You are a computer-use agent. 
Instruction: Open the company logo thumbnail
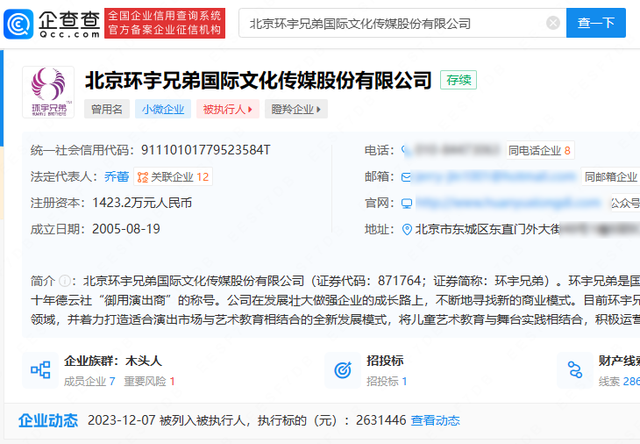[x=49, y=92]
